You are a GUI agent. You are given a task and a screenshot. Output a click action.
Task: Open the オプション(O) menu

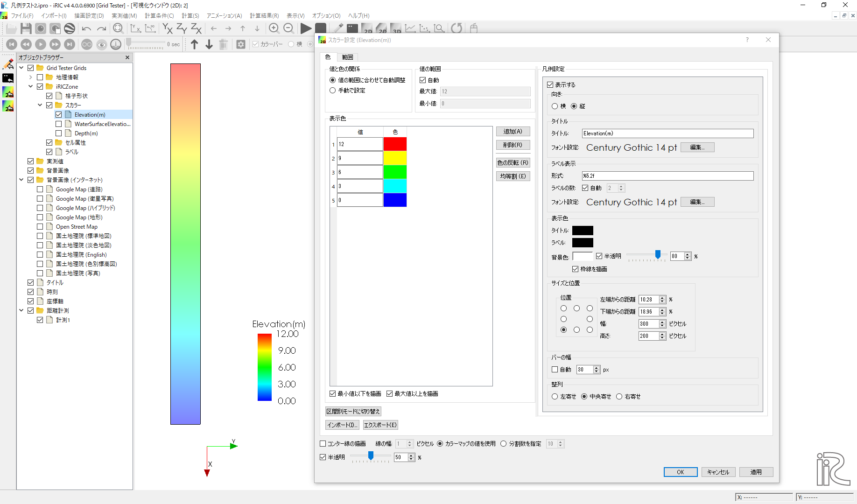click(326, 16)
